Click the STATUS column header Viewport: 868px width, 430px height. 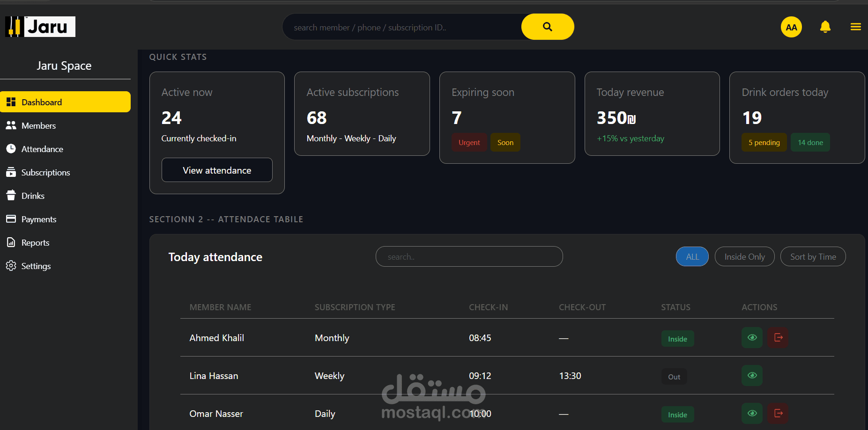(x=675, y=307)
